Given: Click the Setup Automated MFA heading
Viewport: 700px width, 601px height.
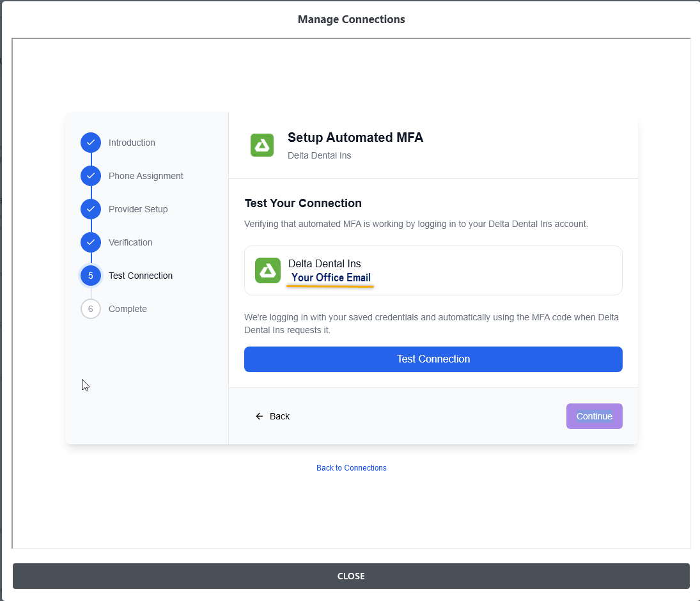Looking at the screenshot, I should [355, 137].
